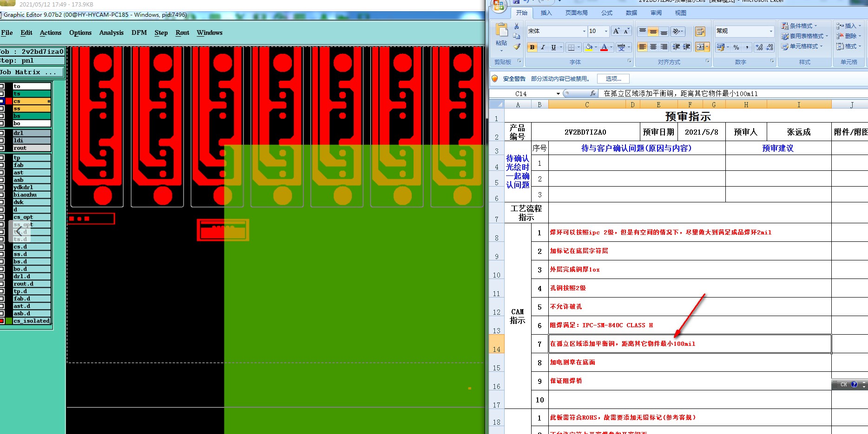Open the number format dropdown (常规)
This screenshot has height=434, width=868.
pyautogui.click(x=771, y=31)
